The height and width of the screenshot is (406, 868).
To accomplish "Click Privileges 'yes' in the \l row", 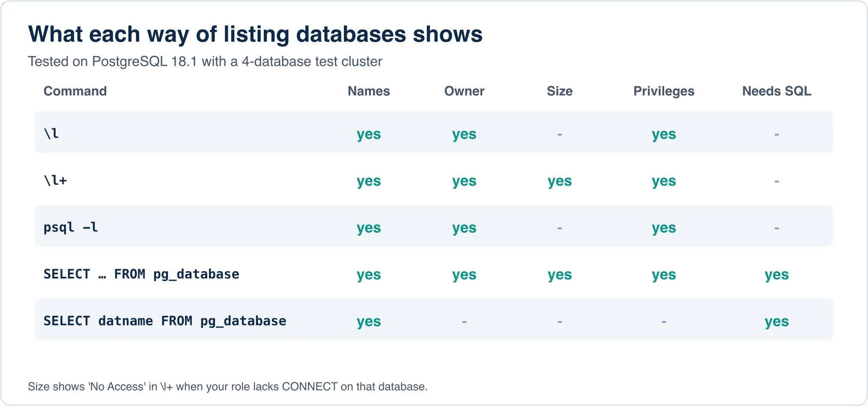I will point(664,134).
